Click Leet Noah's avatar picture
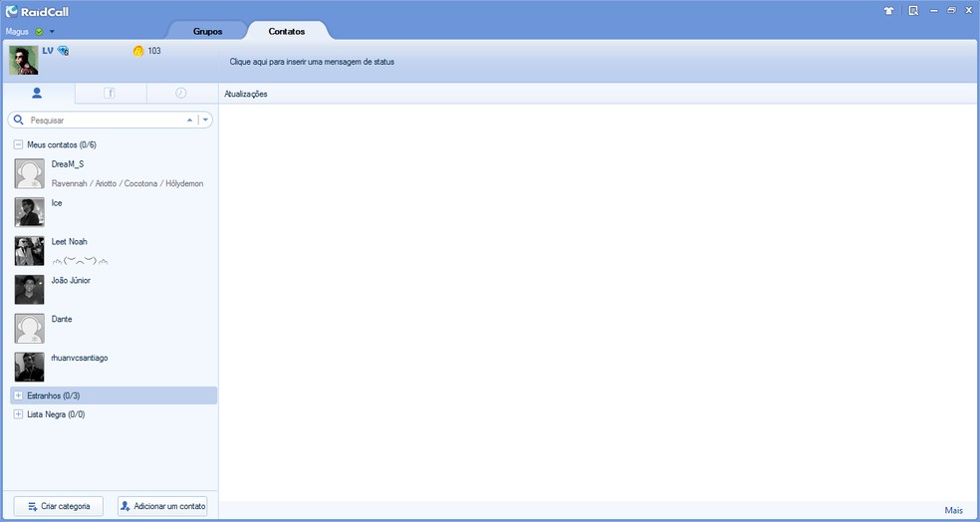The image size is (980, 522). coord(29,251)
